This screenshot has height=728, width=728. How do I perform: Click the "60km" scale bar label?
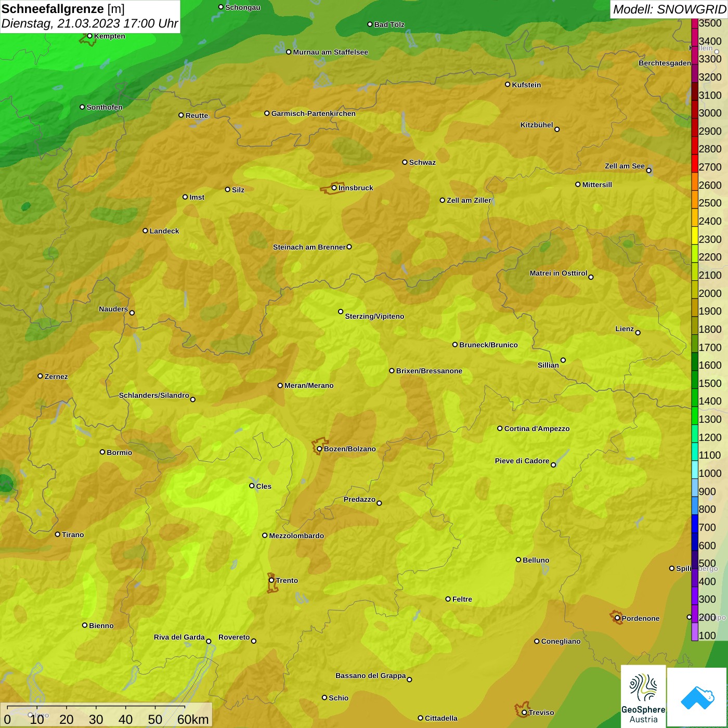(193, 719)
